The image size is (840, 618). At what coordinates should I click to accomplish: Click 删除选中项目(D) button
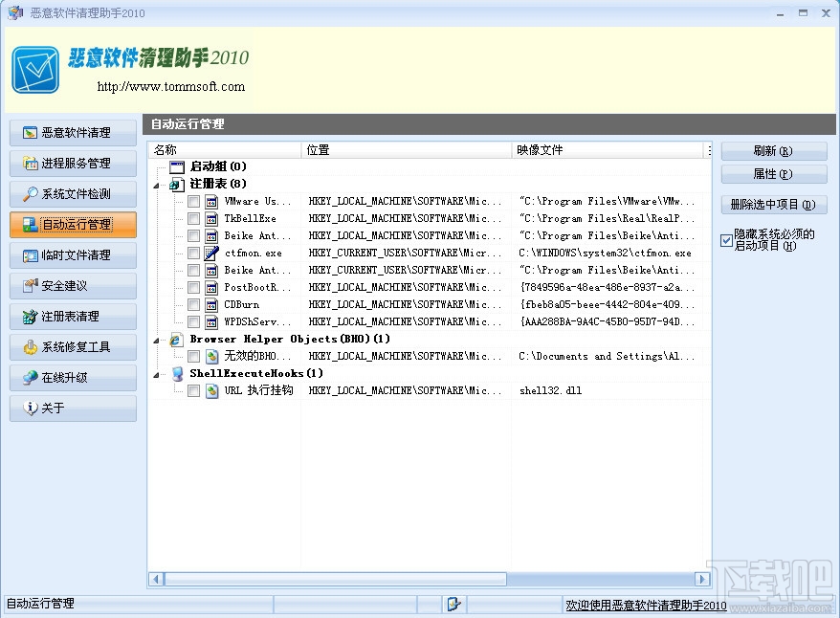[774, 205]
